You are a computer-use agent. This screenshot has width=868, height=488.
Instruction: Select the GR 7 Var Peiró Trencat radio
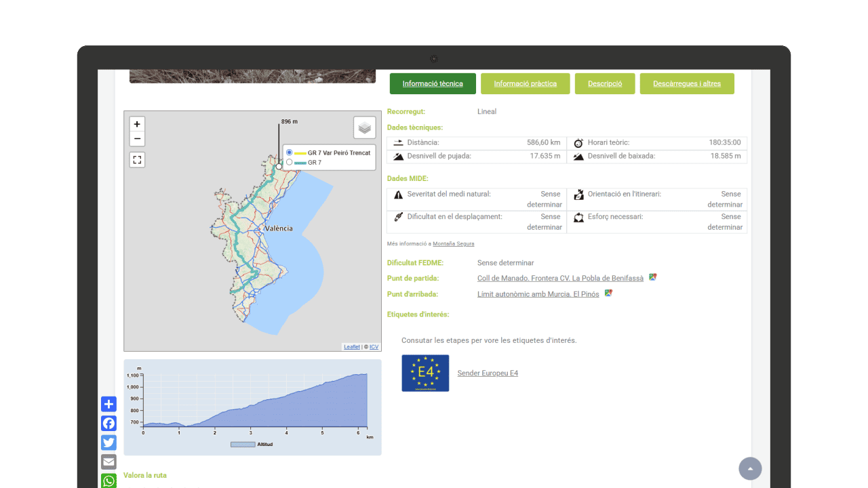290,152
